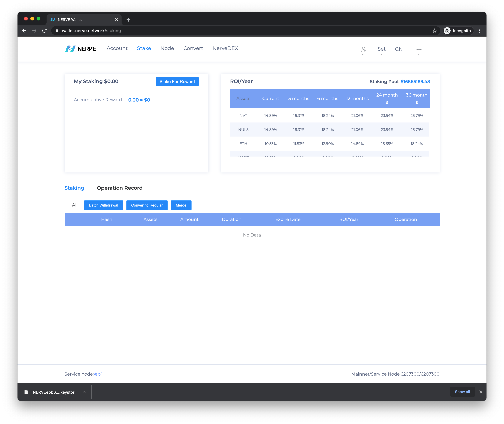Click the address bar URL
Viewport: 504px width, 424px height.
[x=91, y=30]
